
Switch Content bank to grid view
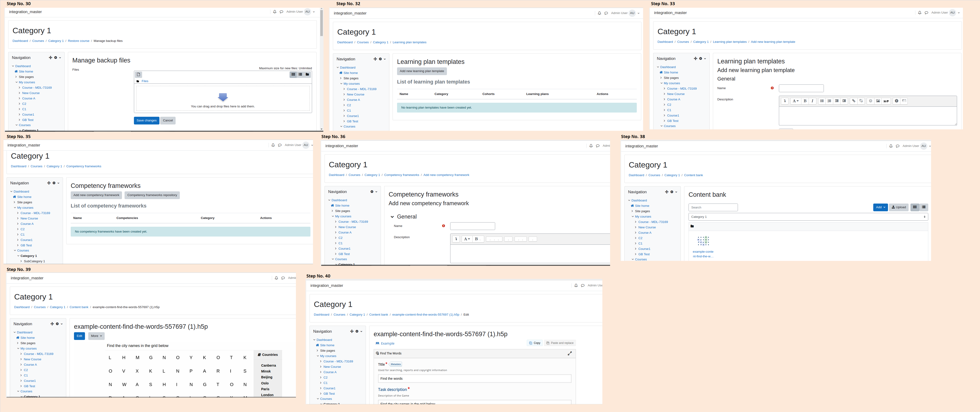coord(915,207)
